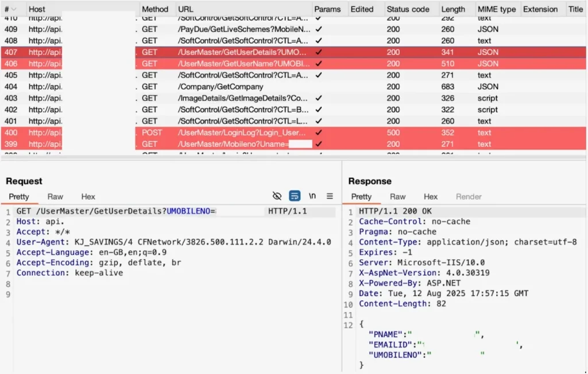Viewport: 588px width, 374px height.
Task: Open the response Render tab
Action: tap(469, 197)
